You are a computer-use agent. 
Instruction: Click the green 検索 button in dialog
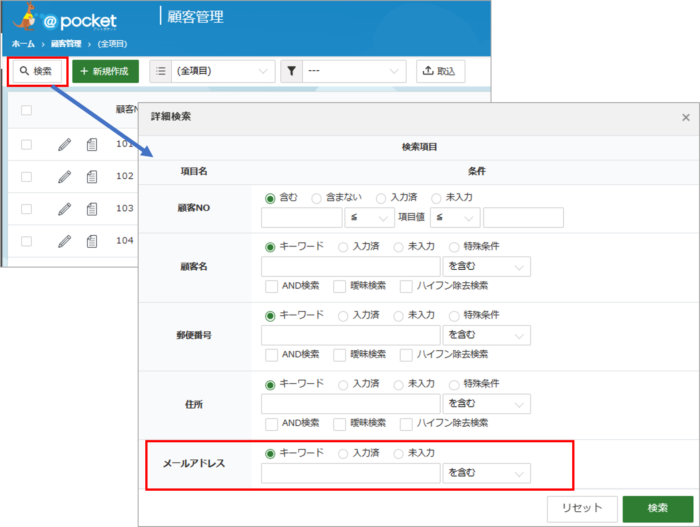658,508
